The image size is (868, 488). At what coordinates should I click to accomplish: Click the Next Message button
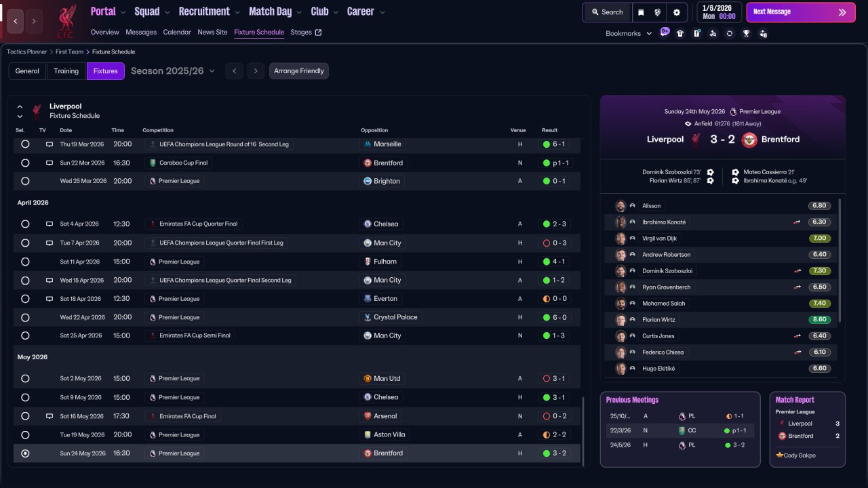tap(801, 12)
